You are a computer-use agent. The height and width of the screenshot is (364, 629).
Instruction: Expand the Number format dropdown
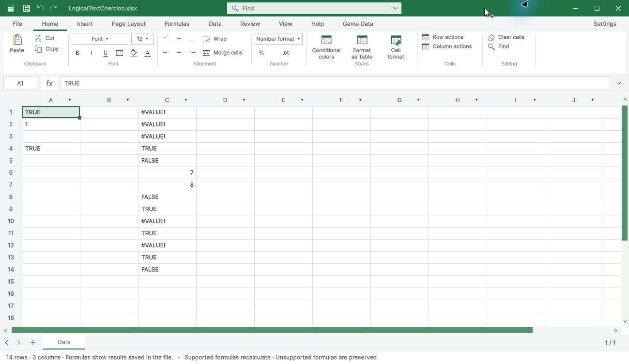(x=278, y=39)
